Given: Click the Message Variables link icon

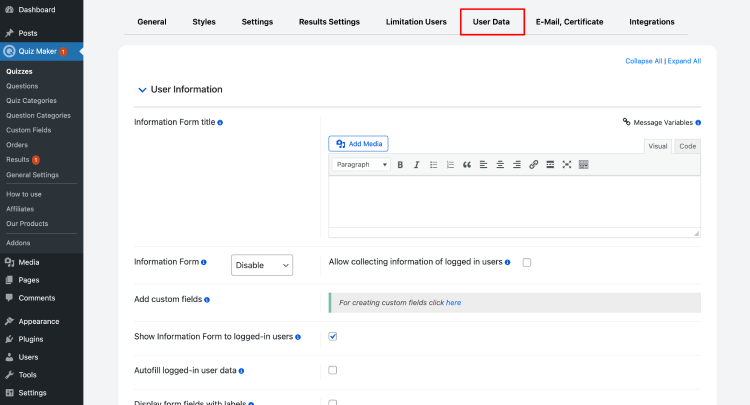Looking at the screenshot, I should pyautogui.click(x=626, y=122).
